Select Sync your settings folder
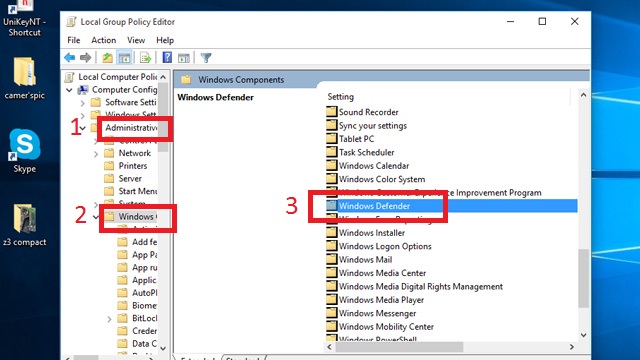The height and width of the screenshot is (360, 640). (373, 126)
